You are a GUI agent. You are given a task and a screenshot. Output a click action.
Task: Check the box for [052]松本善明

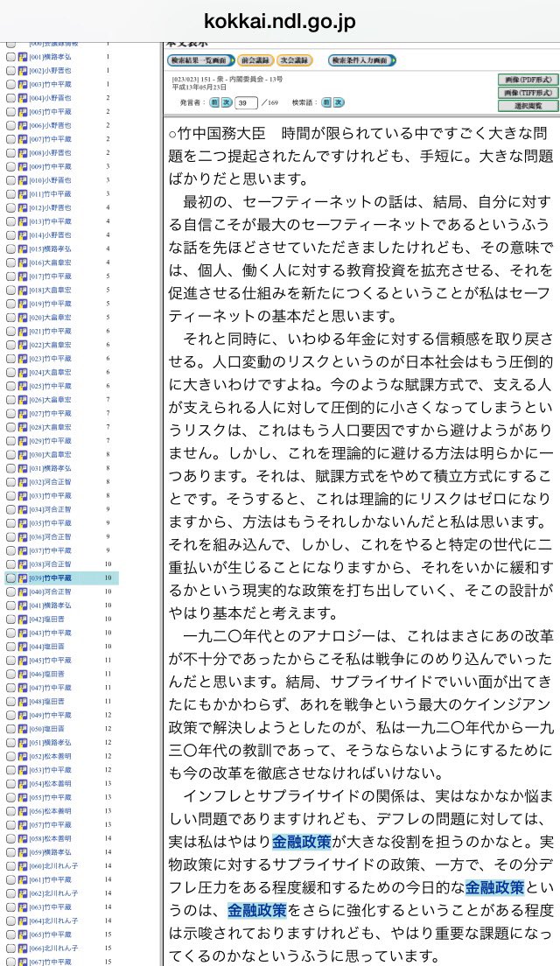click(x=11, y=756)
